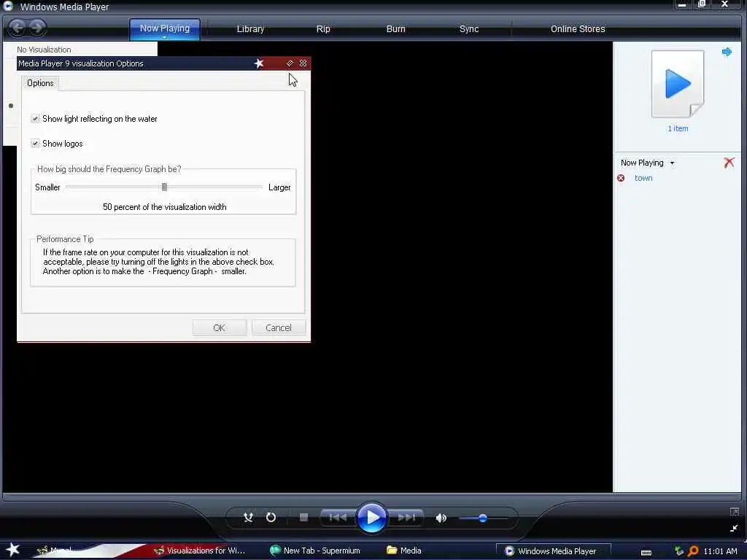Image resolution: width=747 pixels, height=560 pixels.
Task: Click the red error icon beside town
Action: [x=621, y=178]
